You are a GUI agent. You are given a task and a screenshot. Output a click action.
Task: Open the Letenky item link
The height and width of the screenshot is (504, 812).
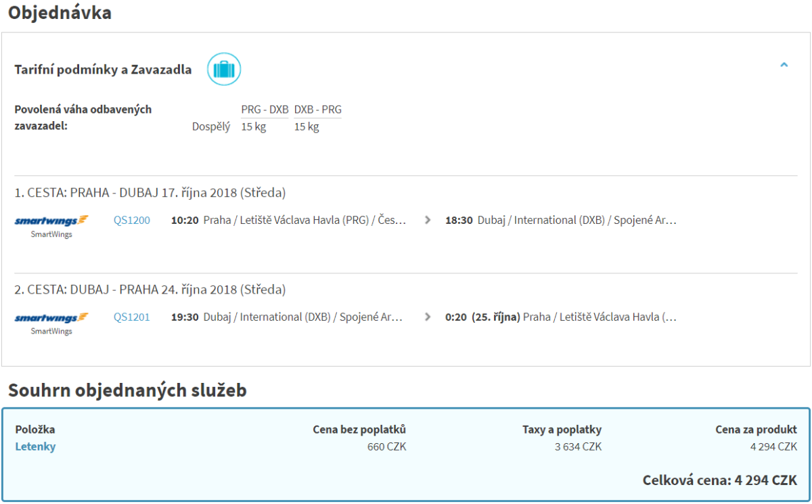pyautogui.click(x=35, y=446)
